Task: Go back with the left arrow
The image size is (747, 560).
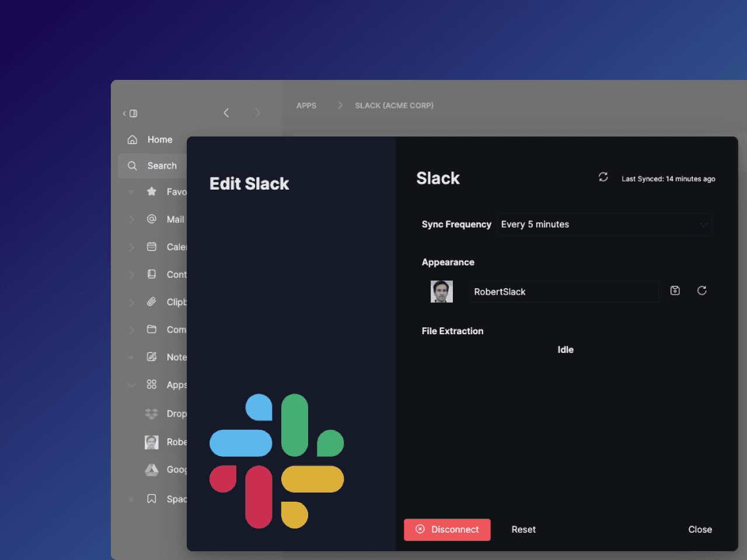Action: point(226,113)
